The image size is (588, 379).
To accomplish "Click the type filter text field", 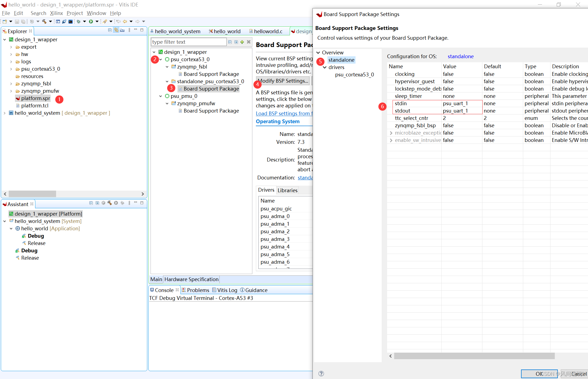I will tap(188, 42).
